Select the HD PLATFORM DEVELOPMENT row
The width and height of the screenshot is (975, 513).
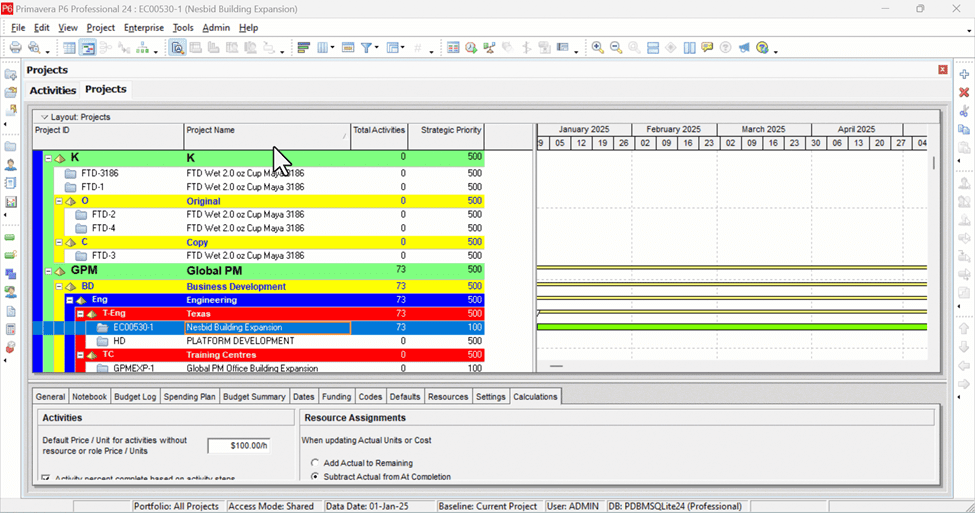pyautogui.click(x=258, y=341)
